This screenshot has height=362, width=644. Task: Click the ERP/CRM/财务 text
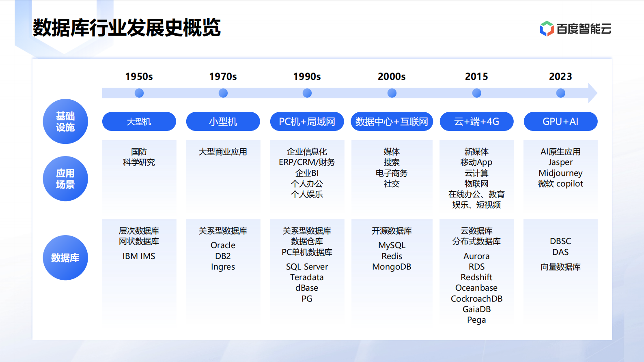[x=307, y=162]
